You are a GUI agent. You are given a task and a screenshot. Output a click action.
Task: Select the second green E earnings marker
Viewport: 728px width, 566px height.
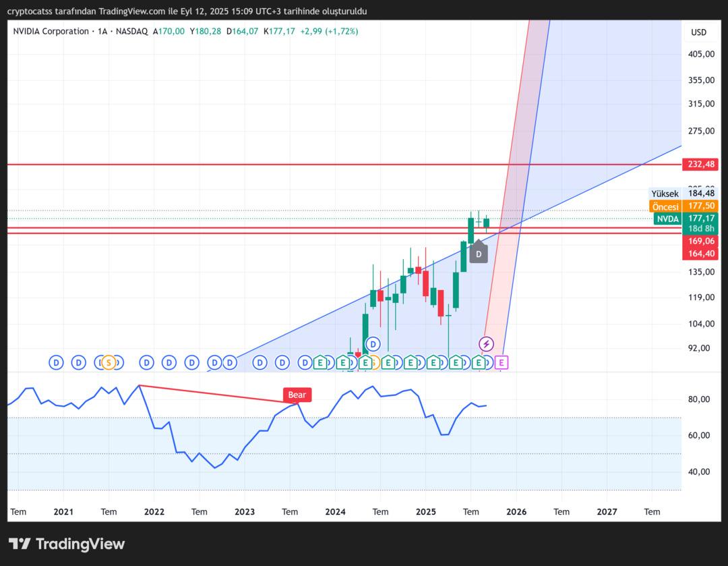pos(343,362)
